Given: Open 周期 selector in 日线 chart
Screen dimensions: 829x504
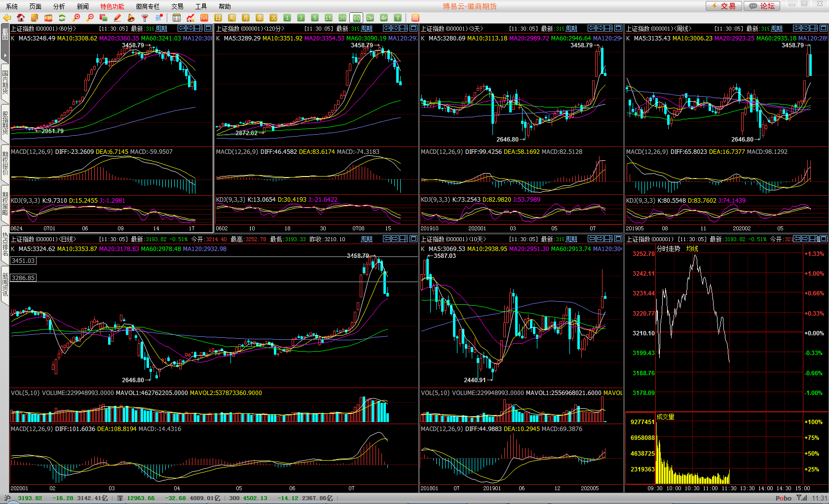Looking at the screenshot, I should point(367,239).
